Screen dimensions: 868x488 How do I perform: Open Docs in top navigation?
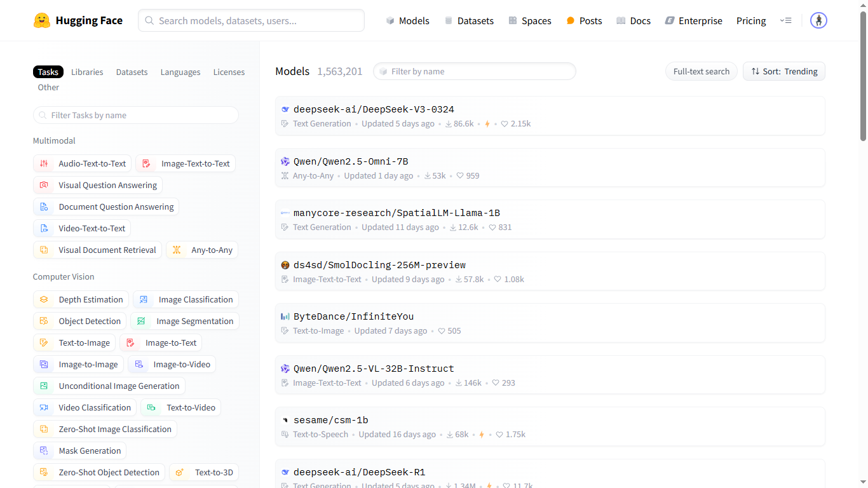tap(633, 20)
